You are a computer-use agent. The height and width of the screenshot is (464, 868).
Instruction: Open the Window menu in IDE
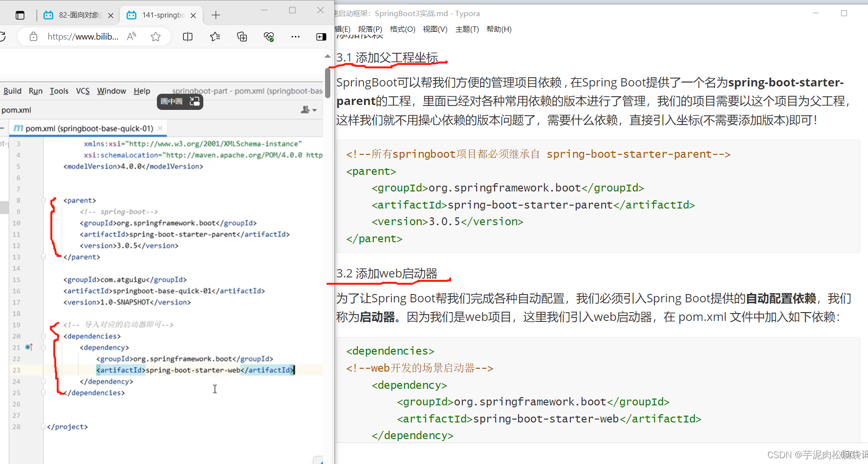(x=111, y=91)
